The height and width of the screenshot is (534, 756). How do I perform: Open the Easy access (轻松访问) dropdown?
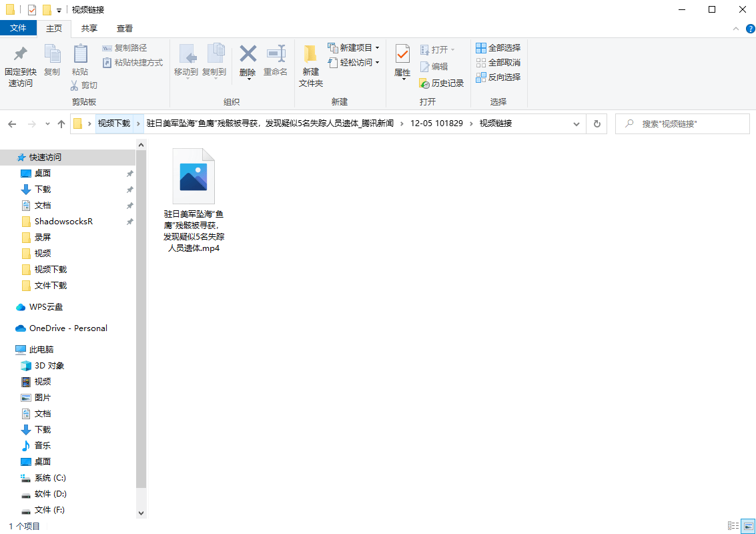[354, 63]
